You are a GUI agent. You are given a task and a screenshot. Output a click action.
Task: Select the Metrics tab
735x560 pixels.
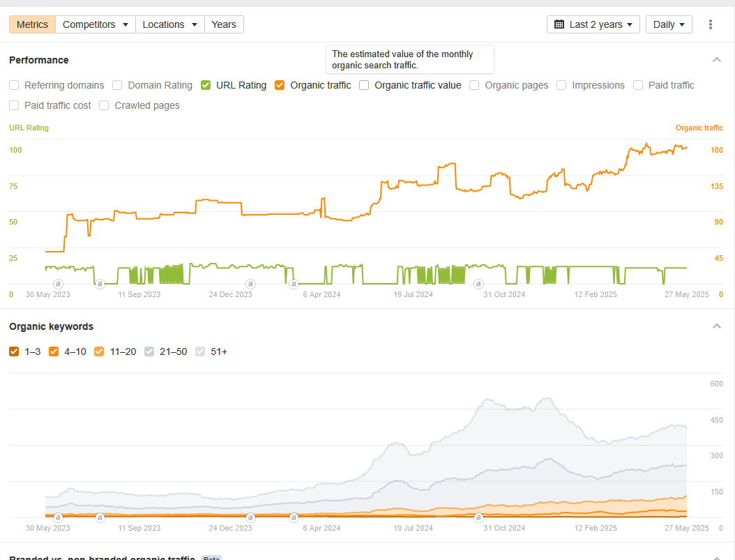32,24
